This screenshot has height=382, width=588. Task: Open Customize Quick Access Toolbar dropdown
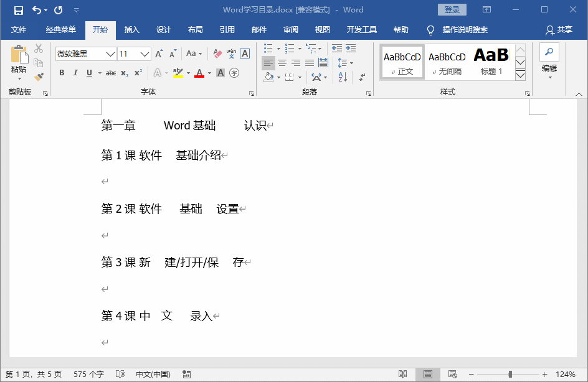tap(76, 10)
